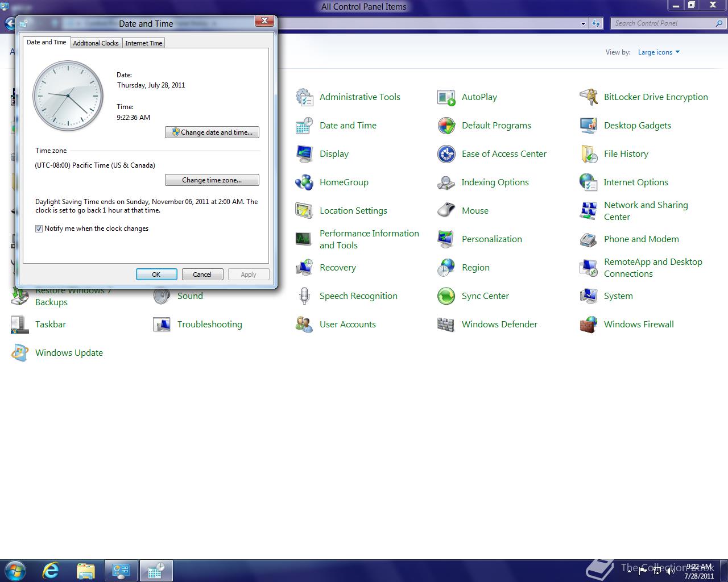Open Sync Center icon
728x582 pixels.
pos(446,296)
